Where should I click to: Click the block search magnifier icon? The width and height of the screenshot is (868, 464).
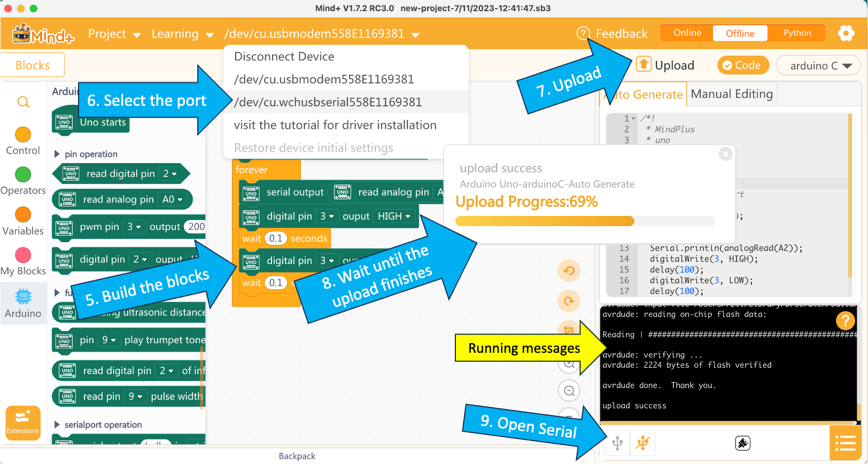pos(24,102)
